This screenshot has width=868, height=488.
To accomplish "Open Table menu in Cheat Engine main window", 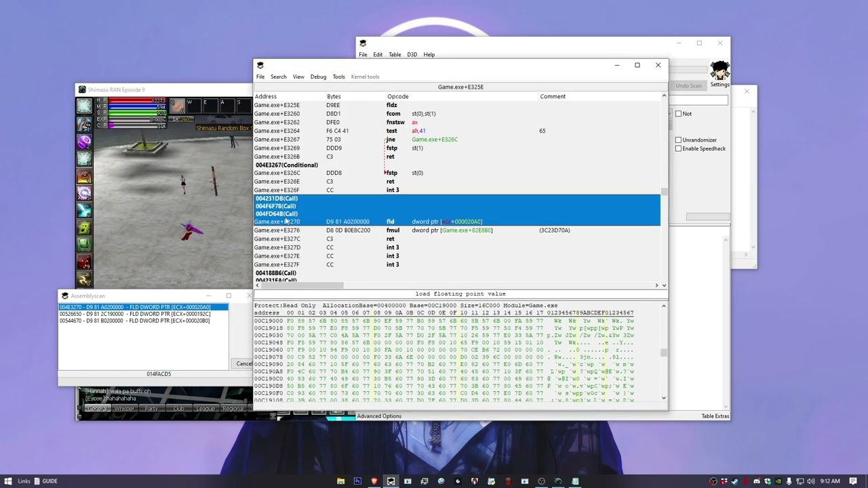I will 395,55.
